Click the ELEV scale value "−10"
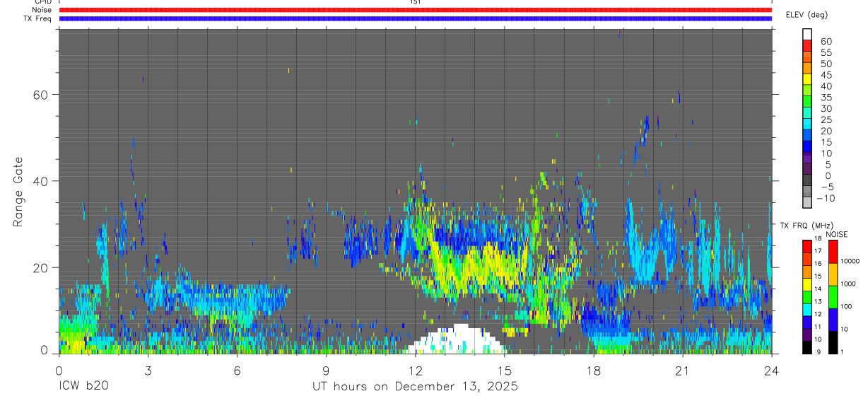This screenshot has width=868, height=401. 826,198
